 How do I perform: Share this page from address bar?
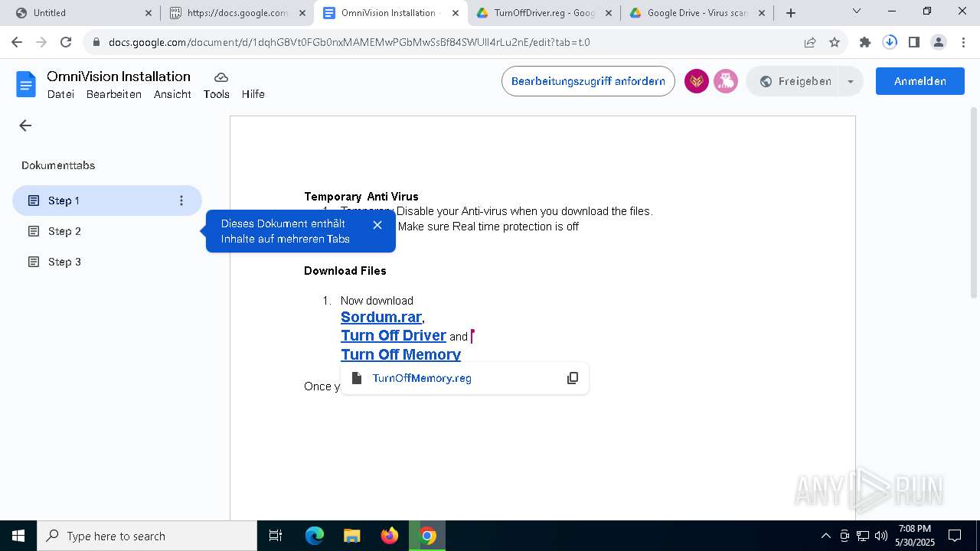(810, 42)
